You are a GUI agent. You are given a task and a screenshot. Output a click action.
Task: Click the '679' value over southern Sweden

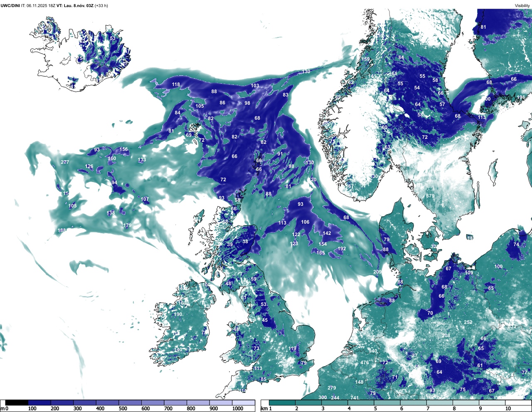click(430, 196)
